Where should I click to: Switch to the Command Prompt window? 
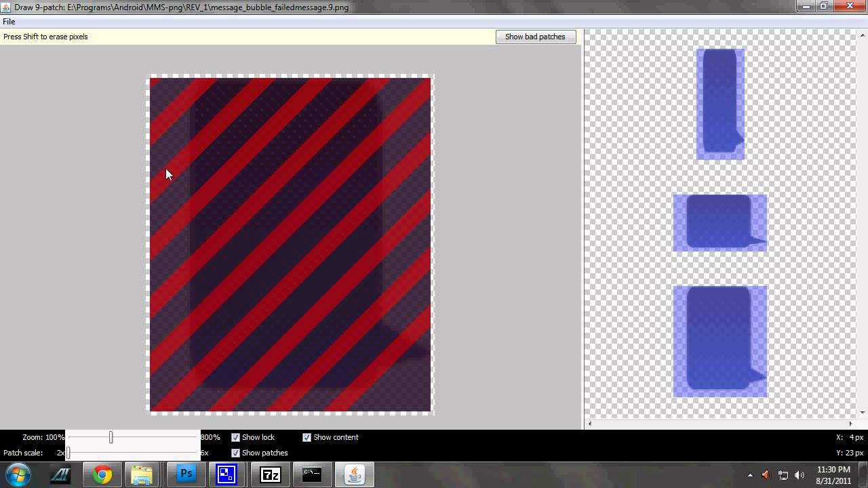point(311,474)
